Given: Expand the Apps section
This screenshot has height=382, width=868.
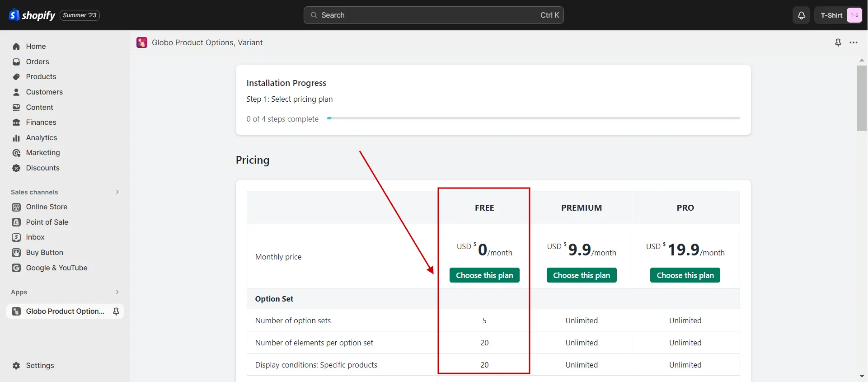Looking at the screenshot, I should [117, 292].
